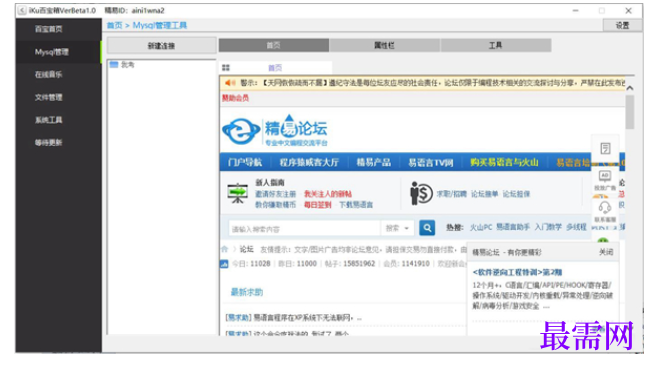Switch to the 工具 tab

click(x=495, y=45)
